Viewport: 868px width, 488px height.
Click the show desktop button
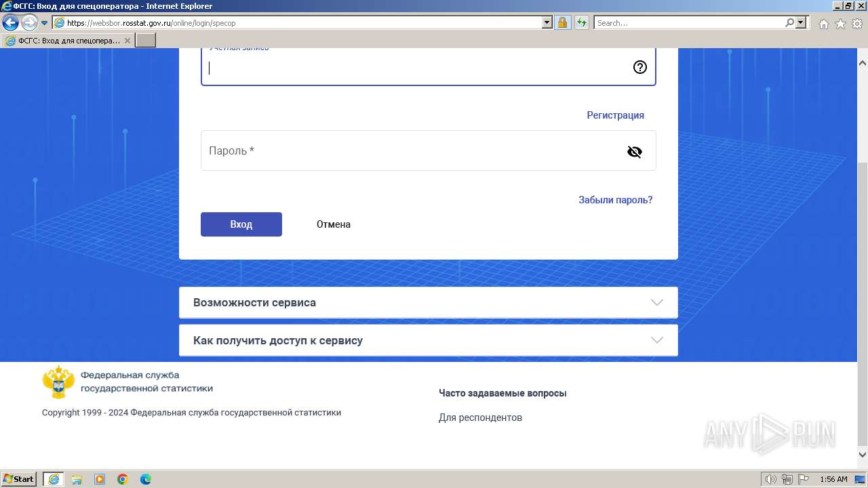[861, 479]
